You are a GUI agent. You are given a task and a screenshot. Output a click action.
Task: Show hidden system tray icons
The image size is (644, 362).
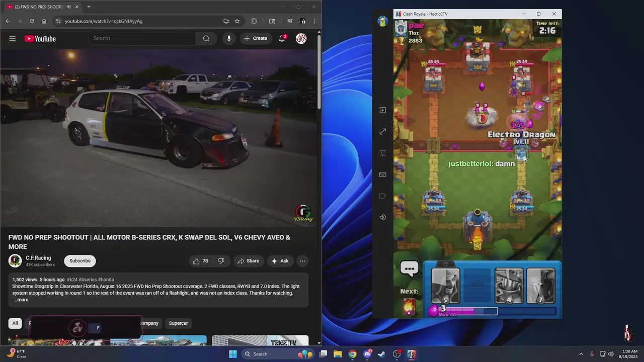click(581, 354)
